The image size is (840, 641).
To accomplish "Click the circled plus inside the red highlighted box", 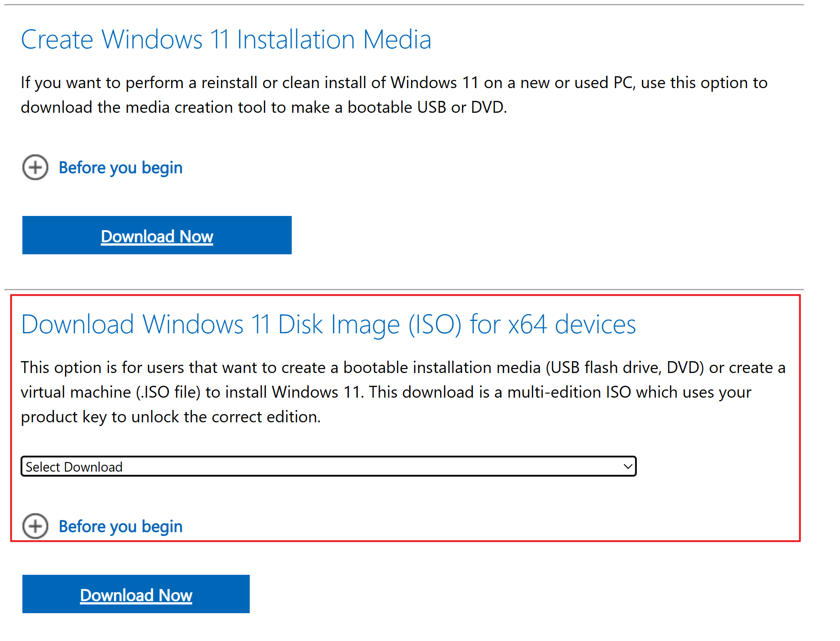I will tap(35, 526).
